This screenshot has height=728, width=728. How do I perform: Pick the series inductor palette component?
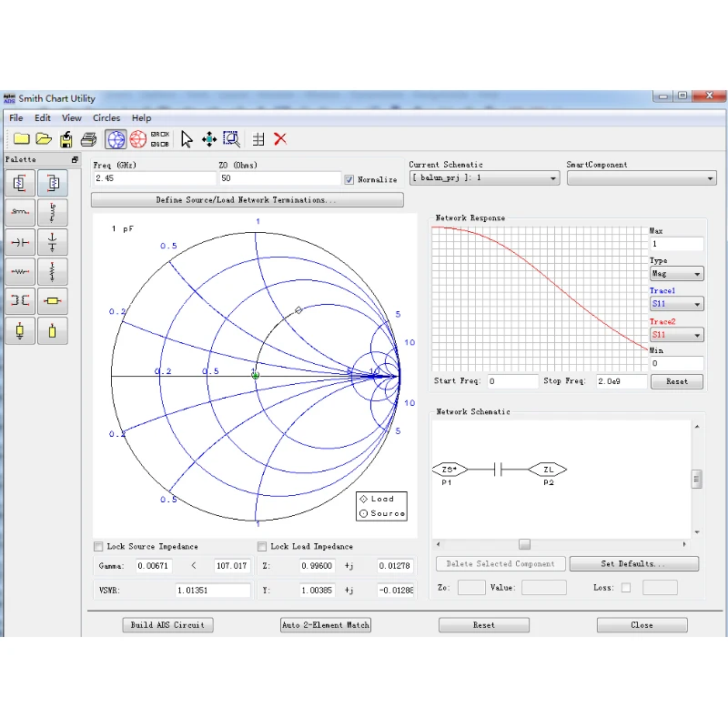click(20, 211)
